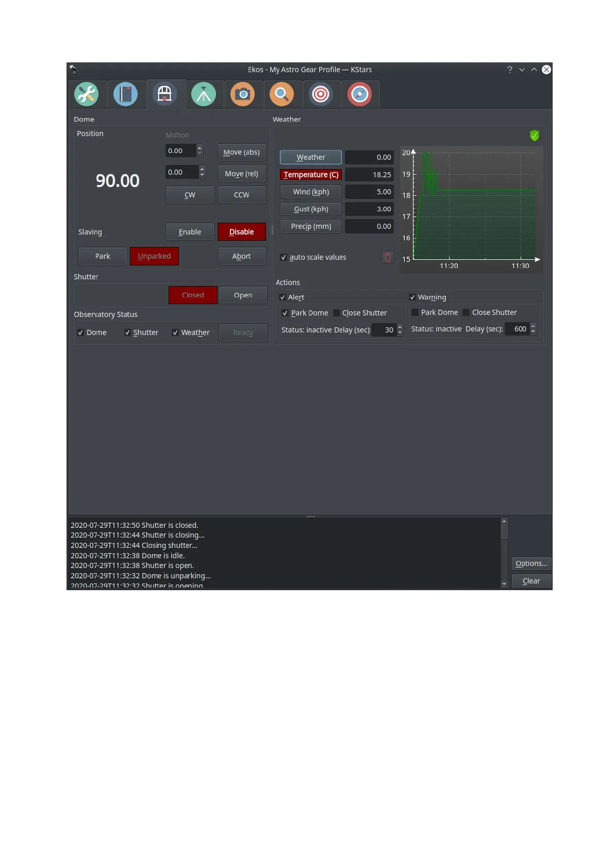Viewport: 614px width, 868px height.
Task: Decrease Alert delay below 30 seconds
Action: [400, 333]
